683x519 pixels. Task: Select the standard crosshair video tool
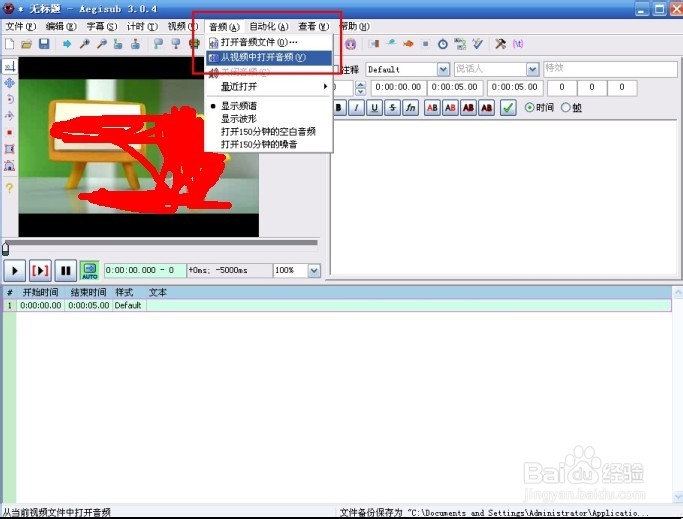(x=10, y=66)
